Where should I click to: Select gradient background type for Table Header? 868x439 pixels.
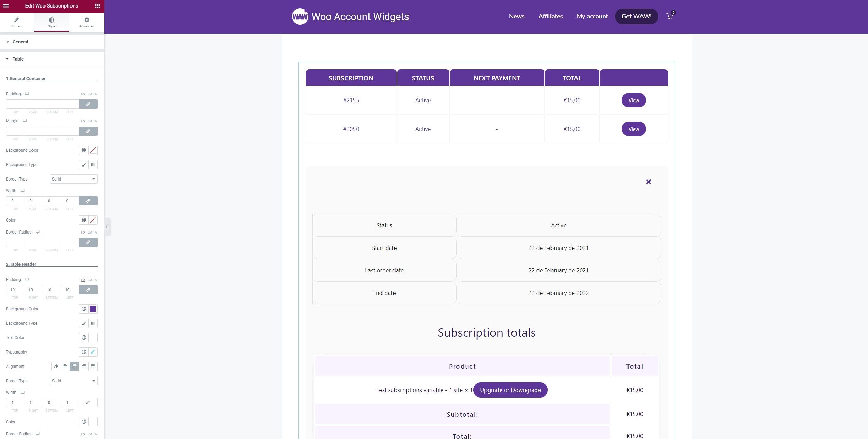pos(93,323)
